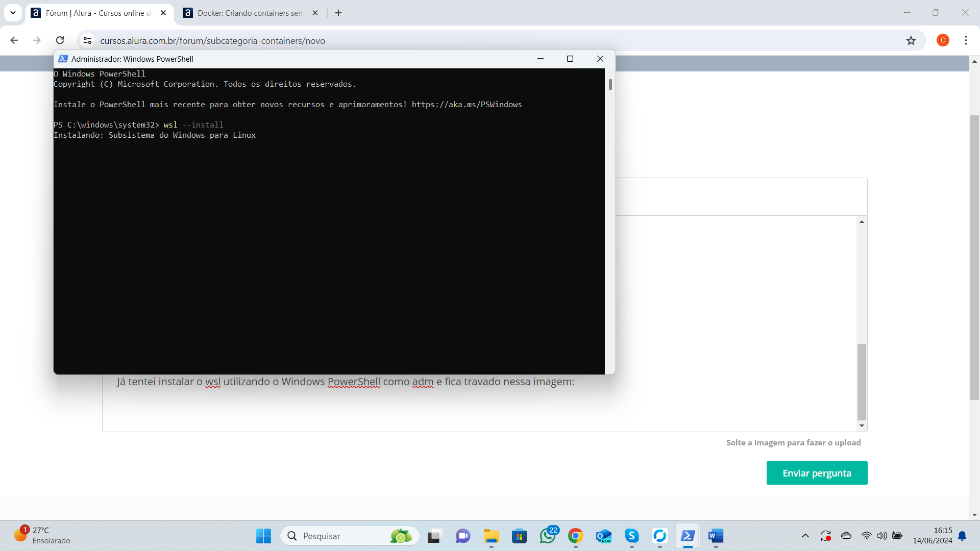The width and height of the screenshot is (980, 551).
Task: Open WhatsApp with 22 notifications
Action: [x=548, y=536]
